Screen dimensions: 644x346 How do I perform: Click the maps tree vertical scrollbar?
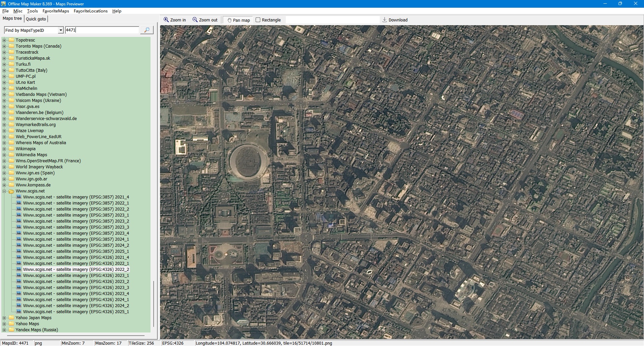pos(154,302)
